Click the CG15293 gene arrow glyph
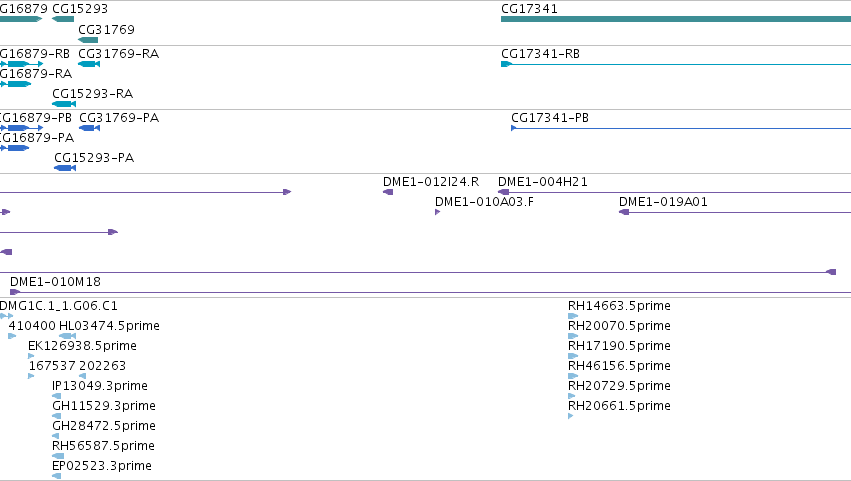This screenshot has width=851, height=481. pyautogui.click(x=63, y=20)
